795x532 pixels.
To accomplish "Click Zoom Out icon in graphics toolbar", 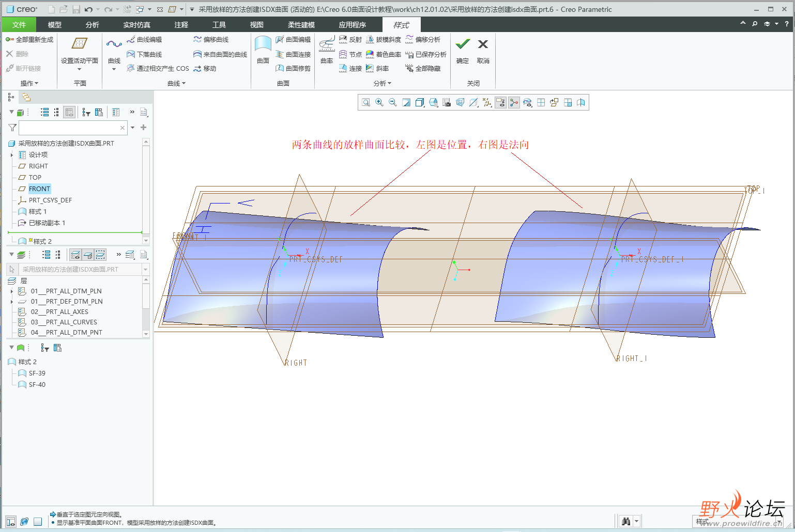I will (x=393, y=103).
